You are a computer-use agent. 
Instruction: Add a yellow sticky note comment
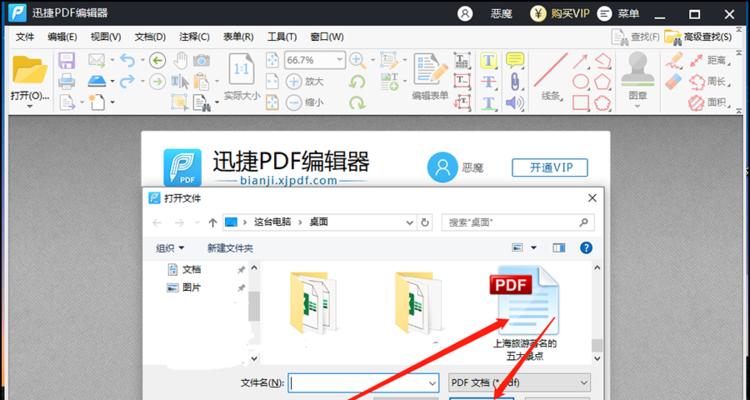point(515,60)
